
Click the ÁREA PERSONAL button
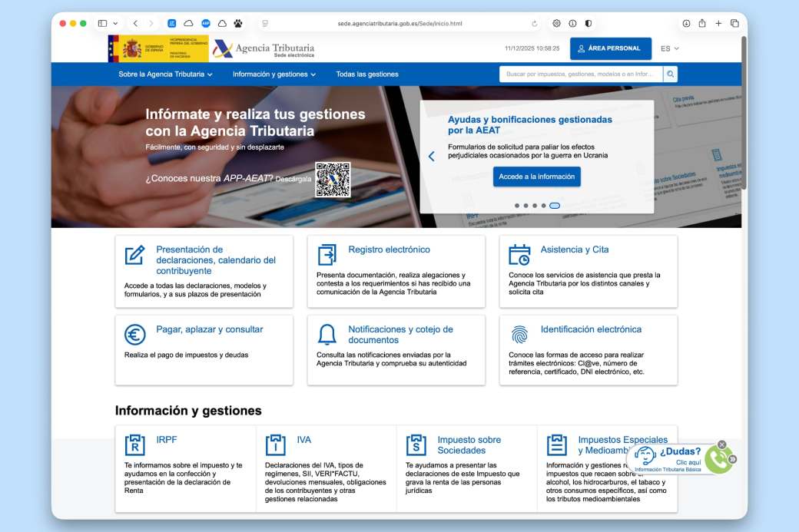tap(611, 48)
